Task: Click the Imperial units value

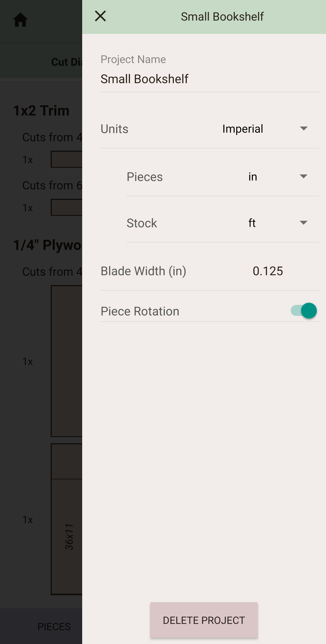Action: point(243,129)
